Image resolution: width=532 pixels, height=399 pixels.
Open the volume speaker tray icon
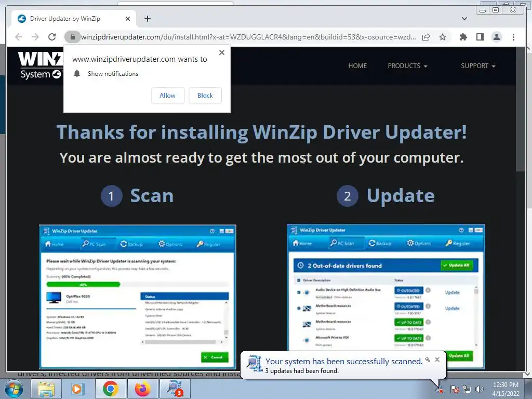click(480, 390)
